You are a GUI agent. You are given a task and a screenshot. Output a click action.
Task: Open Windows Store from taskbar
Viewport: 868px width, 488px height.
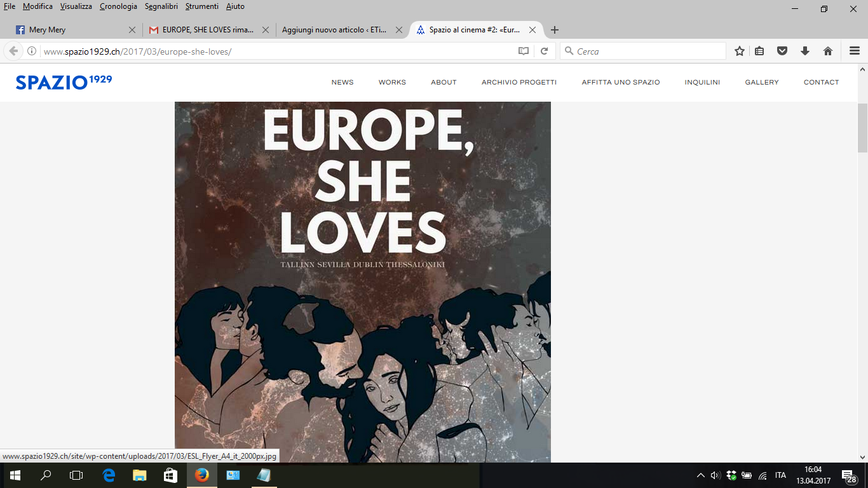pyautogui.click(x=170, y=475)
